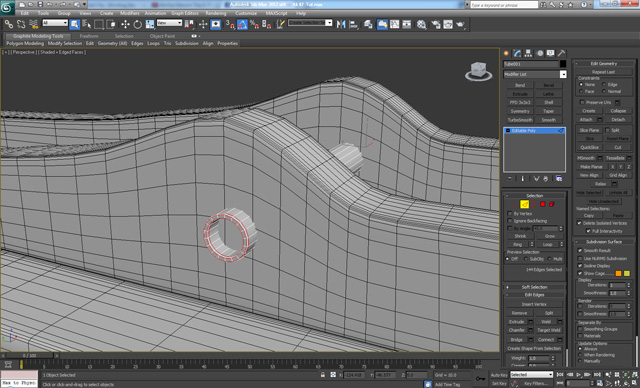Click the 3ds Max application button
This screenshot has height=388, width=640.
(7, 7)
